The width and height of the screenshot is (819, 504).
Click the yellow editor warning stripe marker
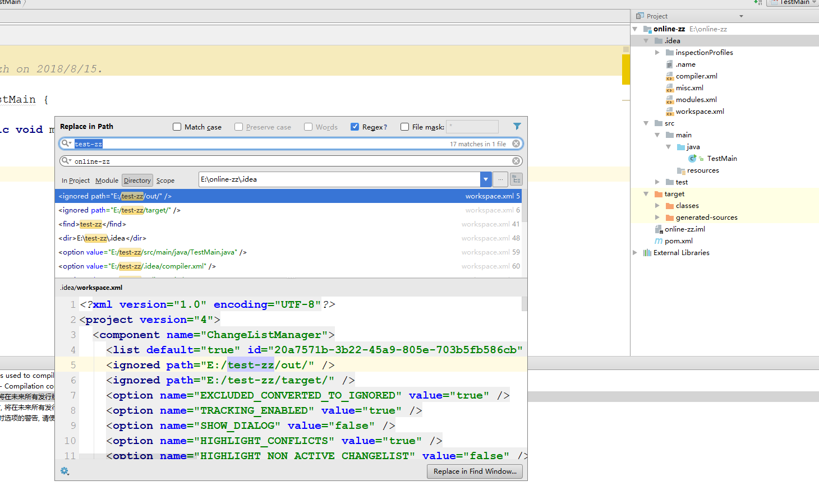pos(626,70)
